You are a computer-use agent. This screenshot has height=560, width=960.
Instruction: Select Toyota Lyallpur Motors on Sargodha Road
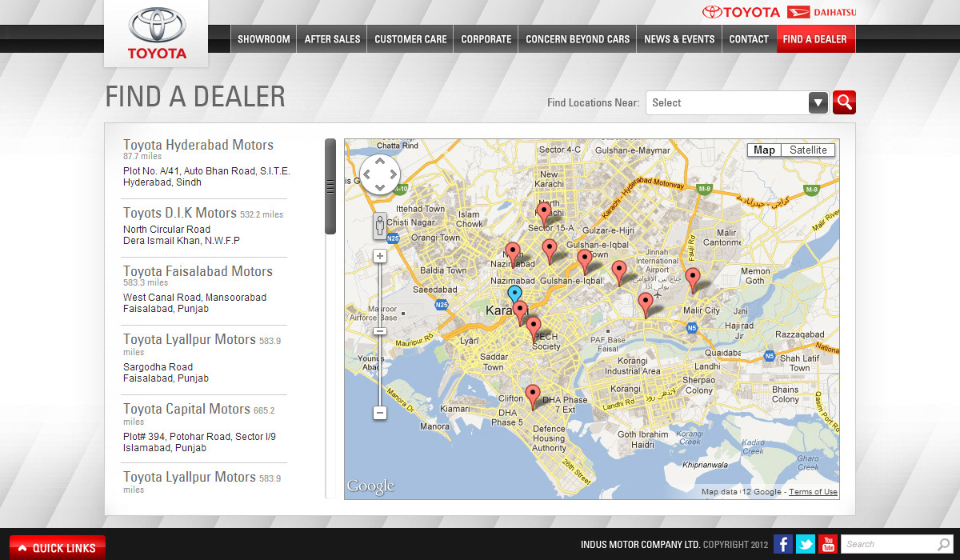point(190,339)
